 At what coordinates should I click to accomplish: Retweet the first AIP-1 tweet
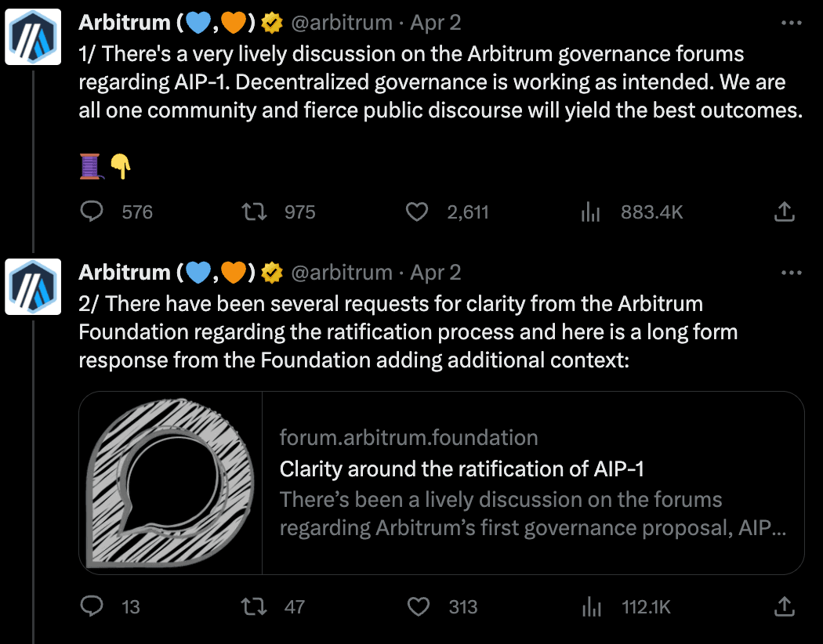point(253,212)
